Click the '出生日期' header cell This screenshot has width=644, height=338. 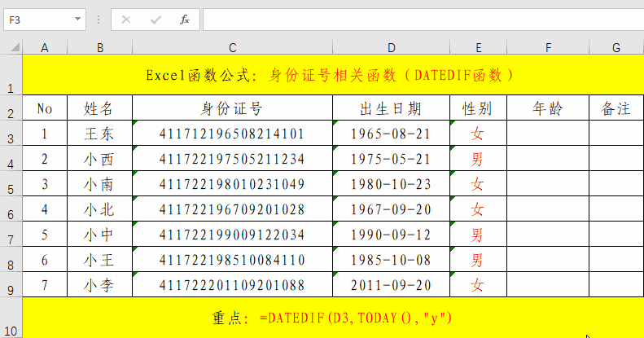pos(392,108)
